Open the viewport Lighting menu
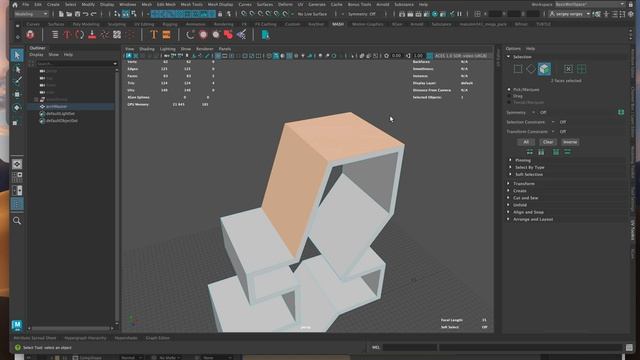640x360 pixels. (167, 49)
